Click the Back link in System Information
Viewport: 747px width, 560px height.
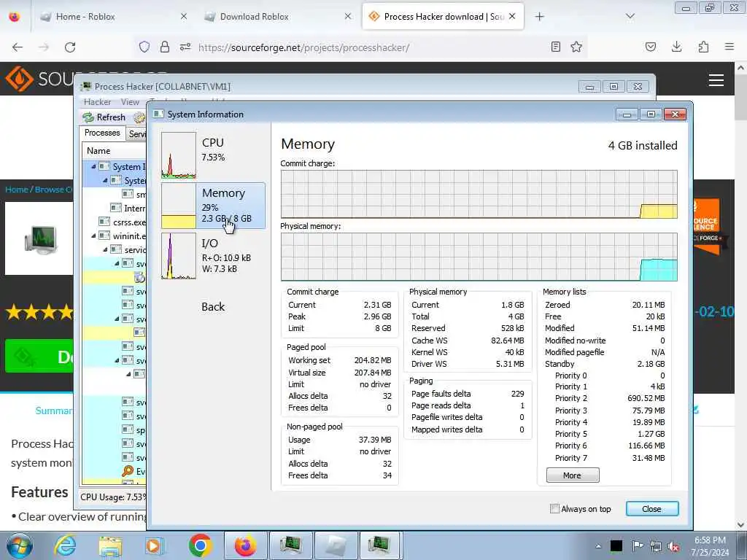click(213, 307)
